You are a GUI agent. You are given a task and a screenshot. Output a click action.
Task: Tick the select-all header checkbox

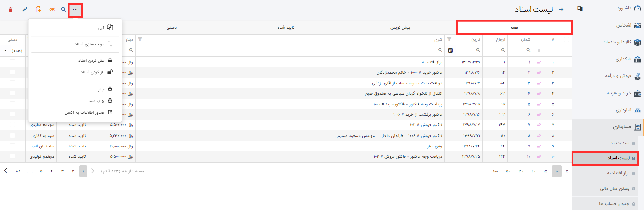(x=567, y=39)
